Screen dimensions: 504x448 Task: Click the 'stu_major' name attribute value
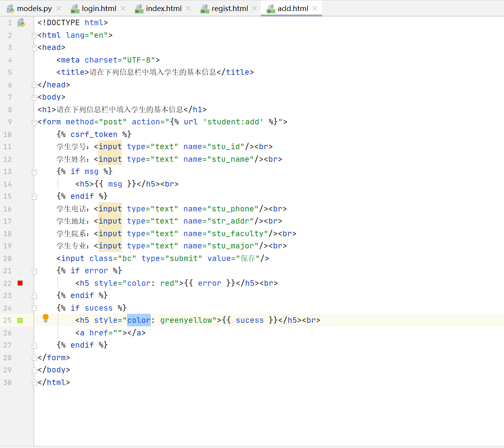(x=233, y=246)
